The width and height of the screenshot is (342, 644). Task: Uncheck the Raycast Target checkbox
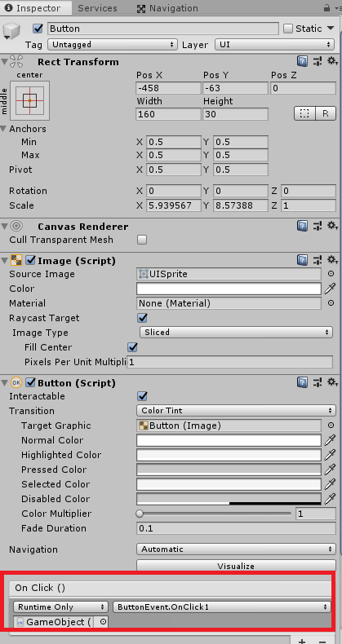[x=142, y=318]
